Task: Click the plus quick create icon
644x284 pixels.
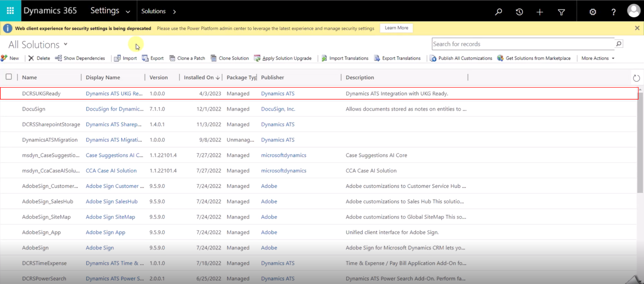Action: pyautogui.click(x=540, y=12)
